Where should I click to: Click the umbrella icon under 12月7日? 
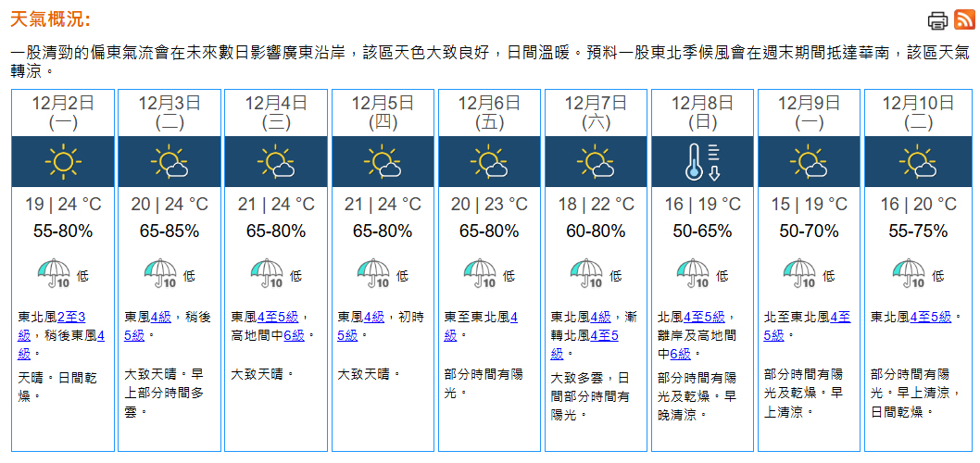pos(587,274)
